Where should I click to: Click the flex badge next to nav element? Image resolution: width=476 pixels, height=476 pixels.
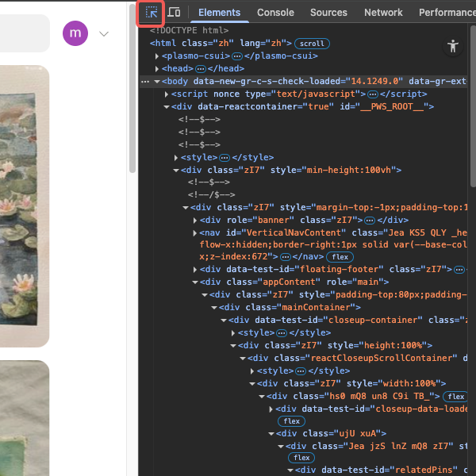coord(340,257)
